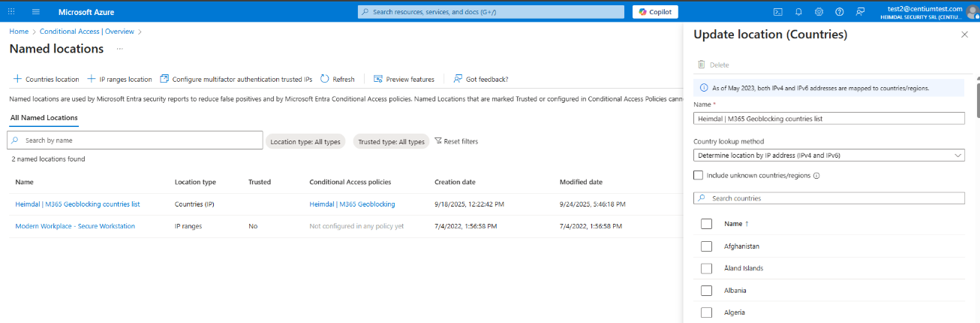Refresh the named locations list
Screen dimensions: 980x323
338,79
